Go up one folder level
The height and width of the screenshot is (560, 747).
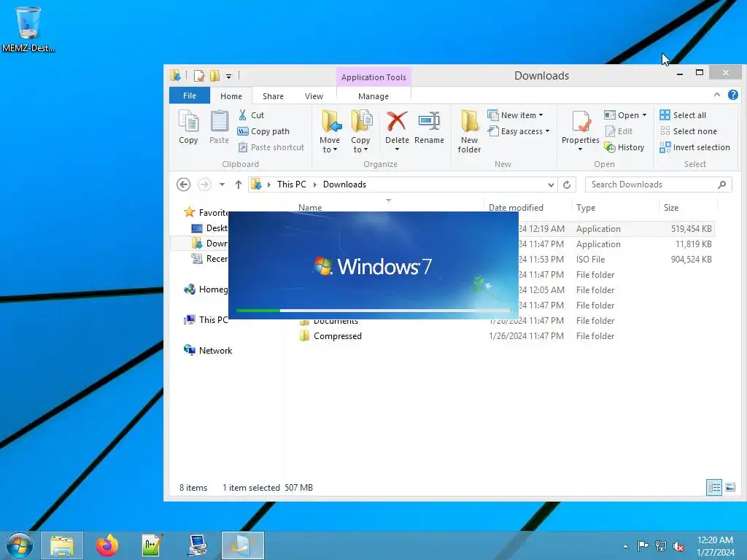pyautogui.click(x=239, y=184)
